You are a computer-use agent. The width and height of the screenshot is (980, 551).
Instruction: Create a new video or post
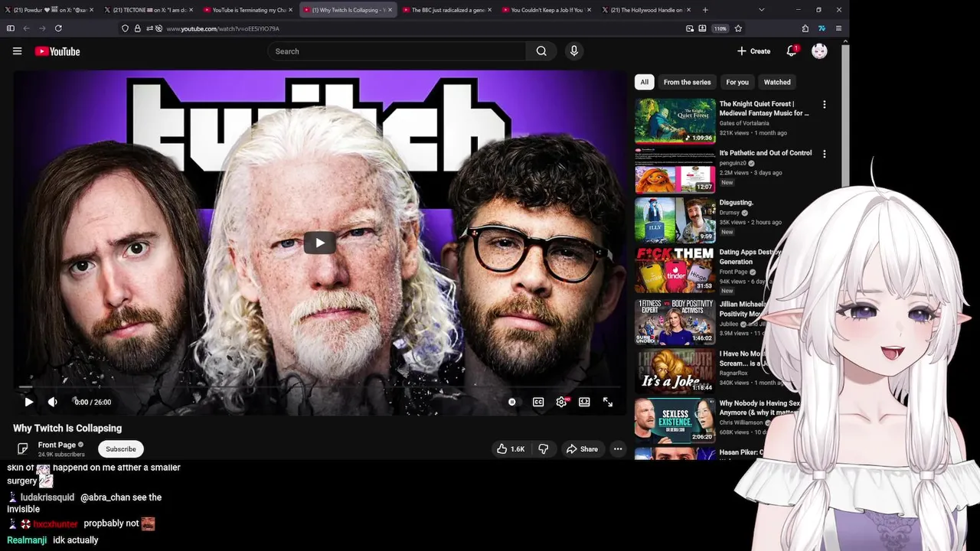(x=753, y=51)
